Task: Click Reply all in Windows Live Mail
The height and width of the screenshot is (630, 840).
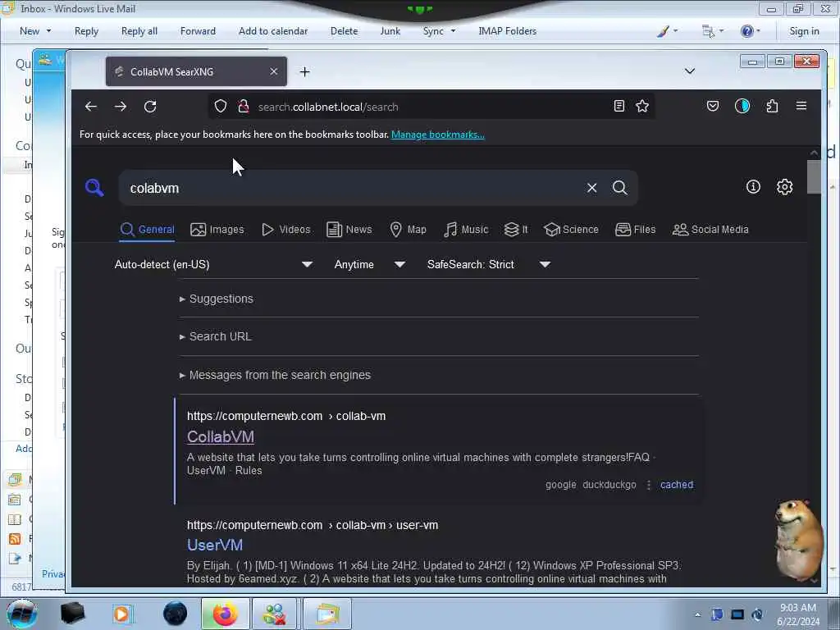Action: [139, 31]
